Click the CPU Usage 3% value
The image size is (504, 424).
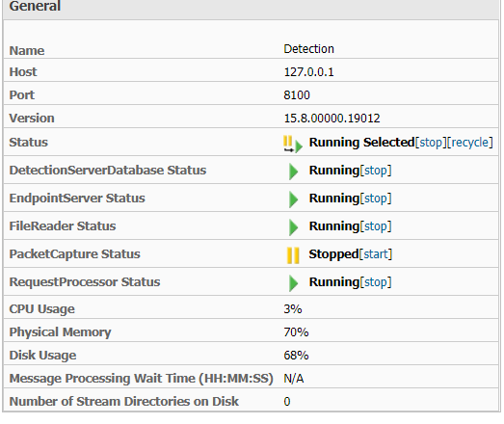[x=293, y=309]
